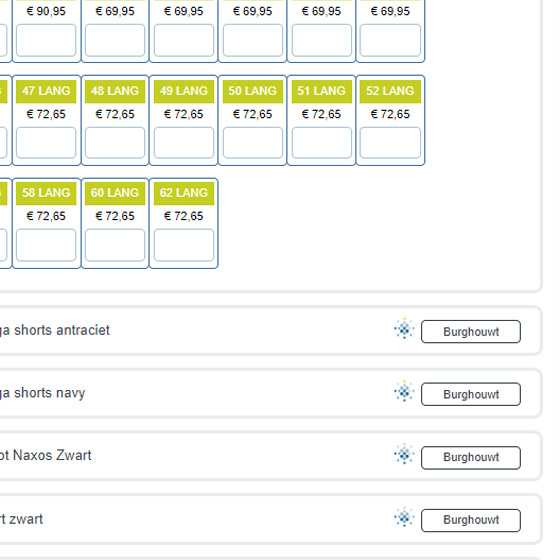Open the Naxos Zwart product row

coord(270,456)
